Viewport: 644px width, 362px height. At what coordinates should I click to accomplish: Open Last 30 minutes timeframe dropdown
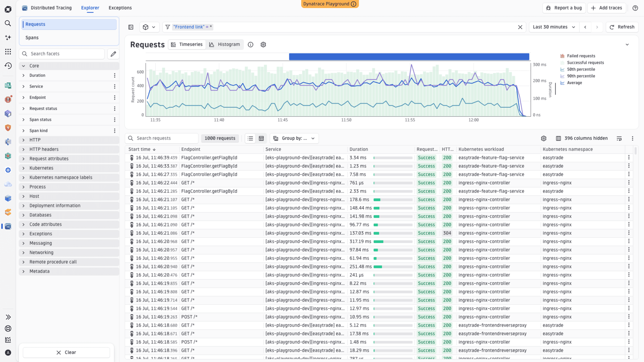click(x=554, y=27)
